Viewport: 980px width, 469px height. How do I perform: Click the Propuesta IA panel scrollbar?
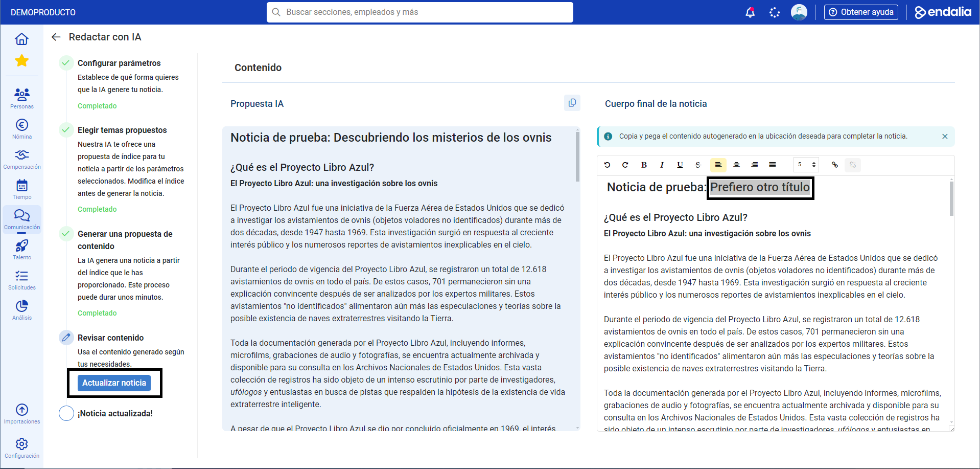click(x=577, y=156)
